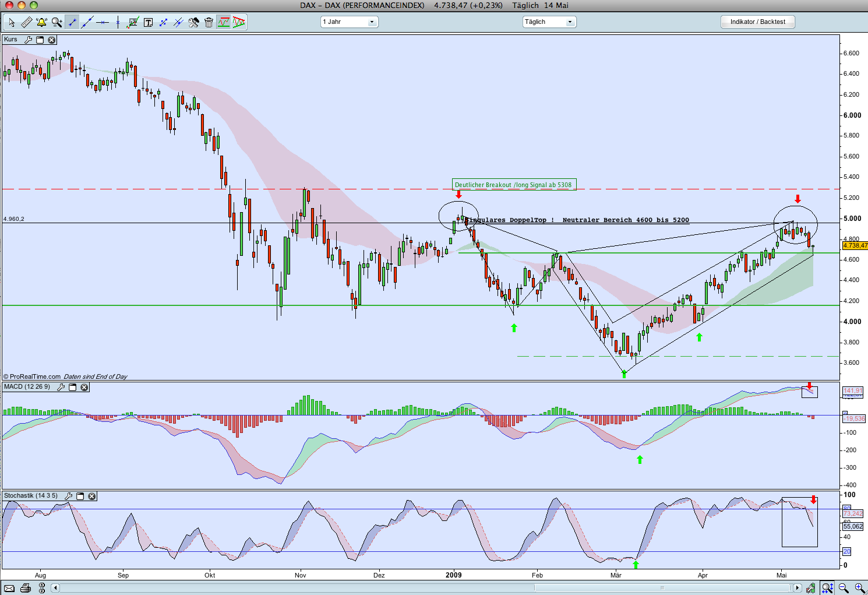Click the 4.960,2 horizontal line label
Screen dimensions: 868x595
click(14, 219)
